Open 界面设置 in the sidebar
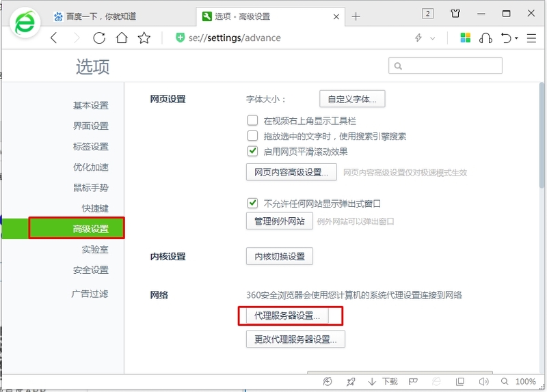 pos(91,126)
